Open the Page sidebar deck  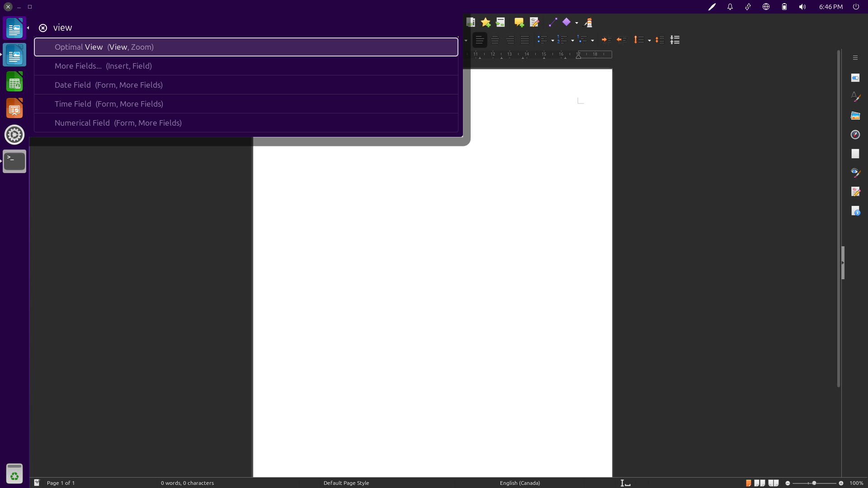[x=855, y=154]
